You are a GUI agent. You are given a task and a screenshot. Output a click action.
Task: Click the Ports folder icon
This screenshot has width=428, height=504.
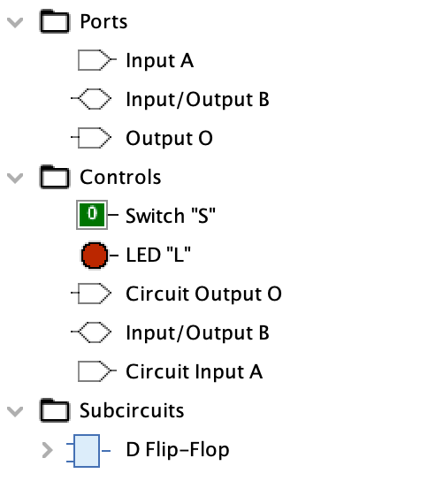pyautogui.click(x=54, y=21)
